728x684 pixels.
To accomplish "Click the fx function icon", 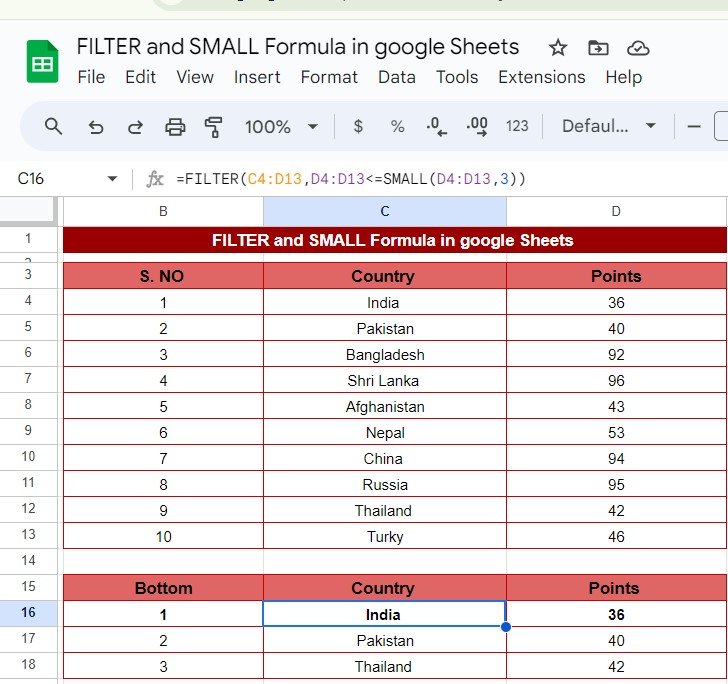I will 155,179.
